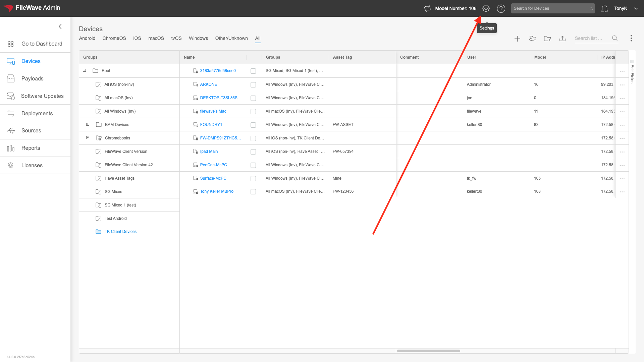Filter devices by Windows tab
This screenshot has width=644, height=362.
(x=198, y=38)
